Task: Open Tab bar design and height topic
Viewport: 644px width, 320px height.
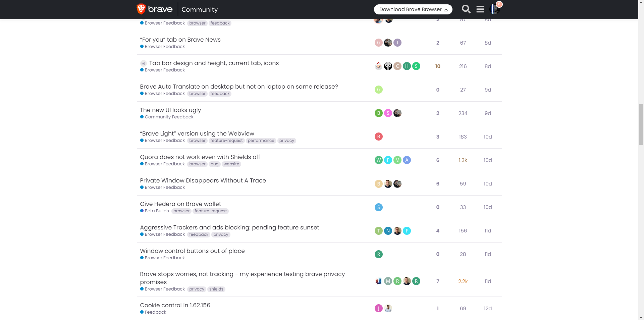Action: (214, 63)
